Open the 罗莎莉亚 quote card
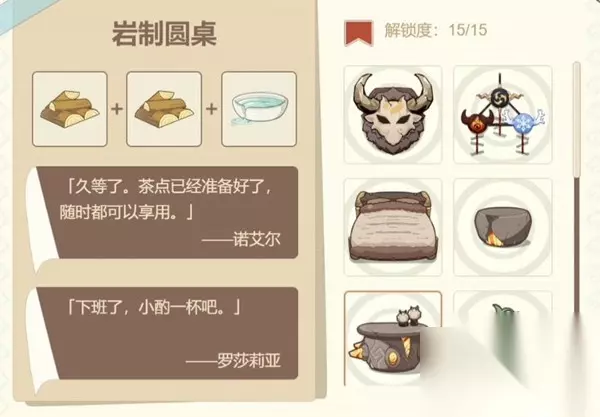The image size is (600, 417). pos(166,333)
